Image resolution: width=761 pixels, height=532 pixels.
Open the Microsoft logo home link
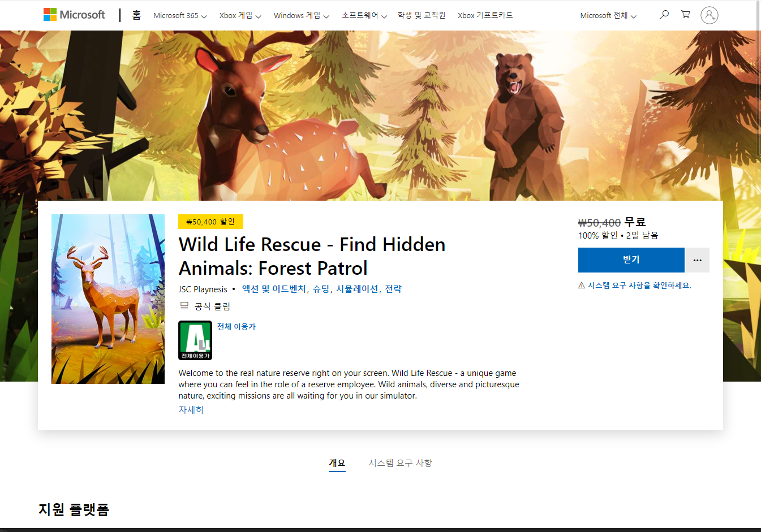74,15
